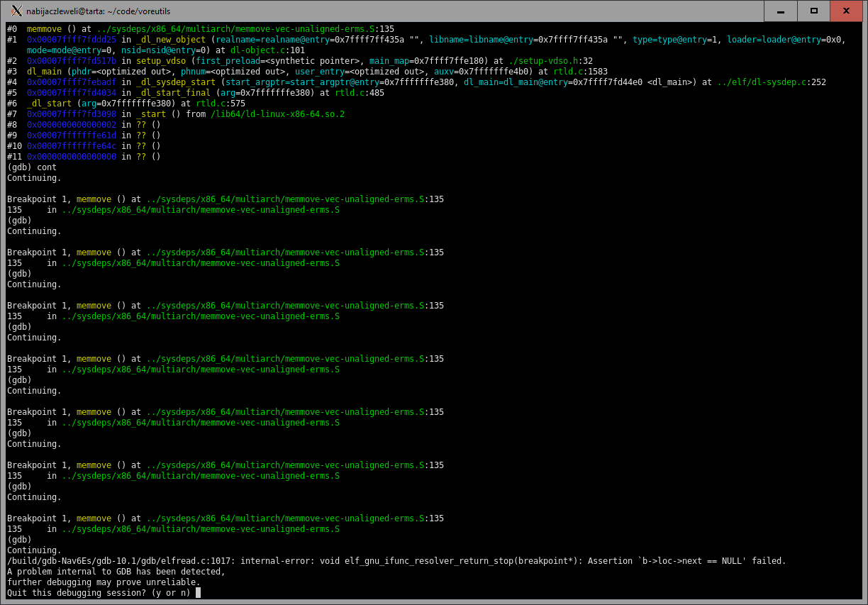Screen dimensions: 868x605
Task: Click the "(gdb) cont" command line
Action: click(32, 167)
